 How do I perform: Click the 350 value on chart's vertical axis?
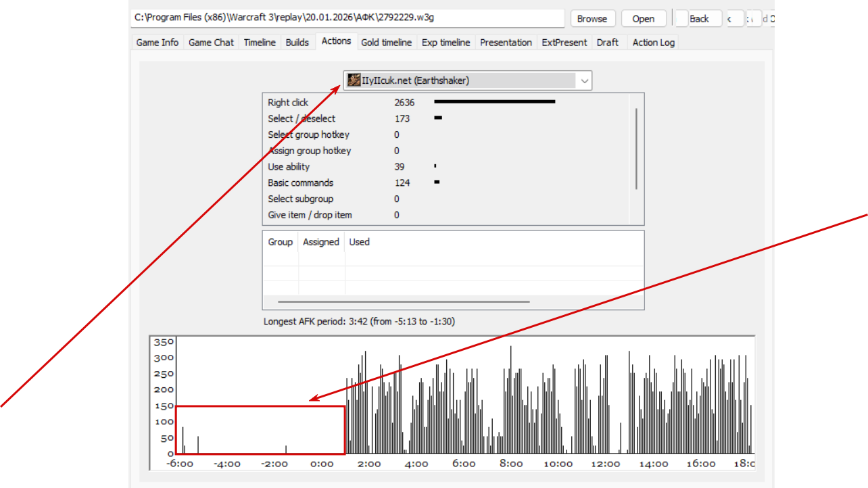(164, 342)
